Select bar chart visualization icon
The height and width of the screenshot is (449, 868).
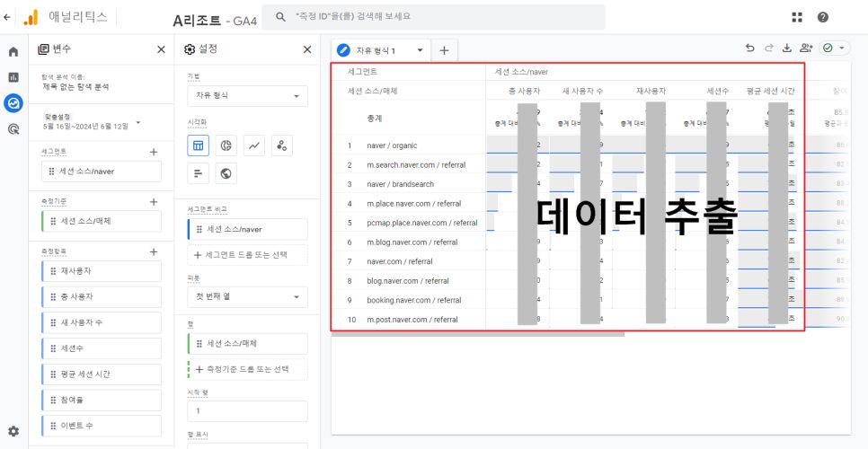click(x=199, y=173)
